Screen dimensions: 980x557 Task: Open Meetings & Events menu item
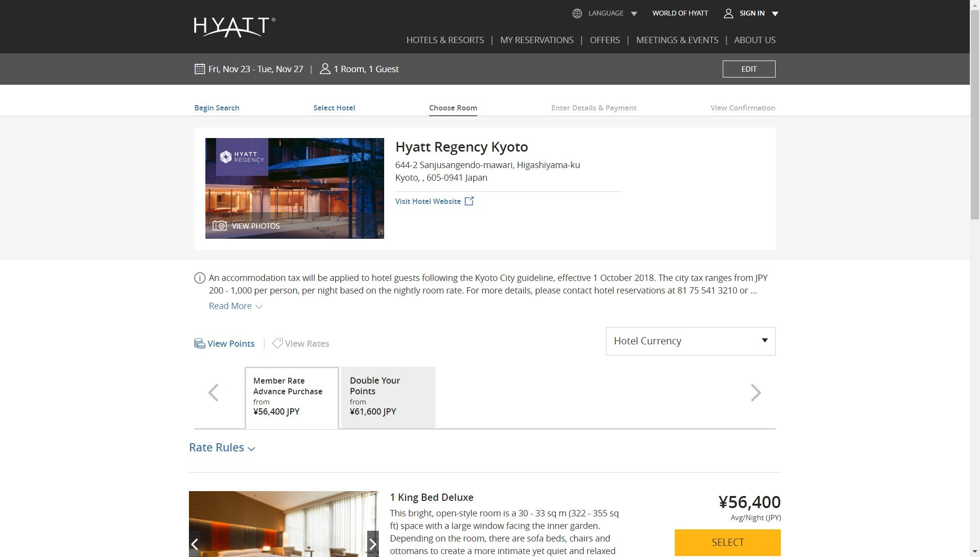[677, 40]
